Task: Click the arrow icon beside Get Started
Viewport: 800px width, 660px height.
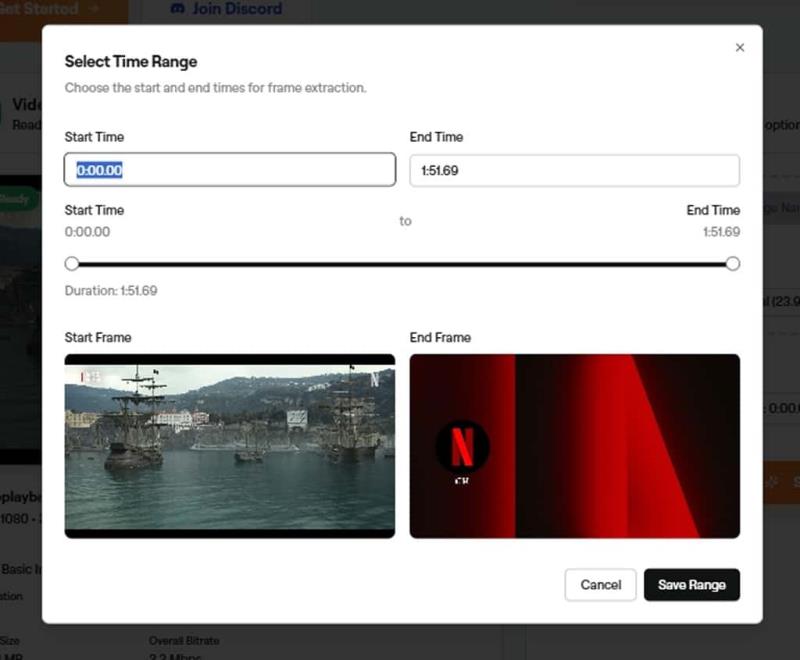Action: (95, 9)
